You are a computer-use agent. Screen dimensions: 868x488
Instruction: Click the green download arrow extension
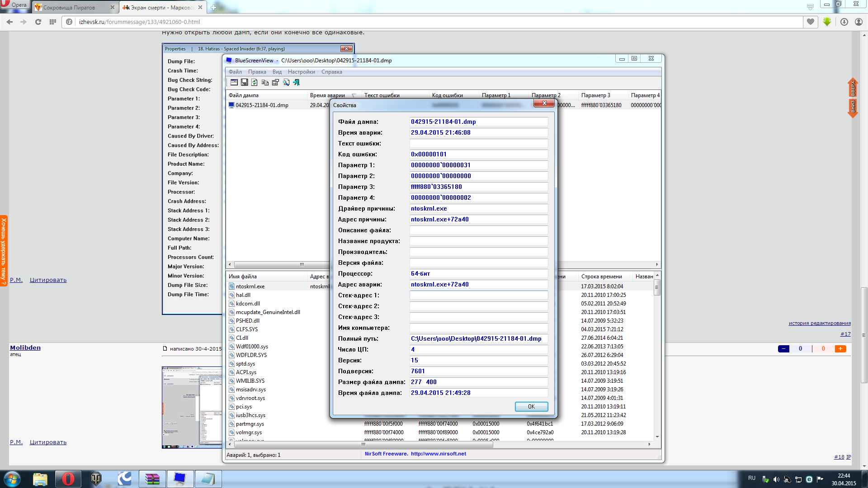coord(827,22)
